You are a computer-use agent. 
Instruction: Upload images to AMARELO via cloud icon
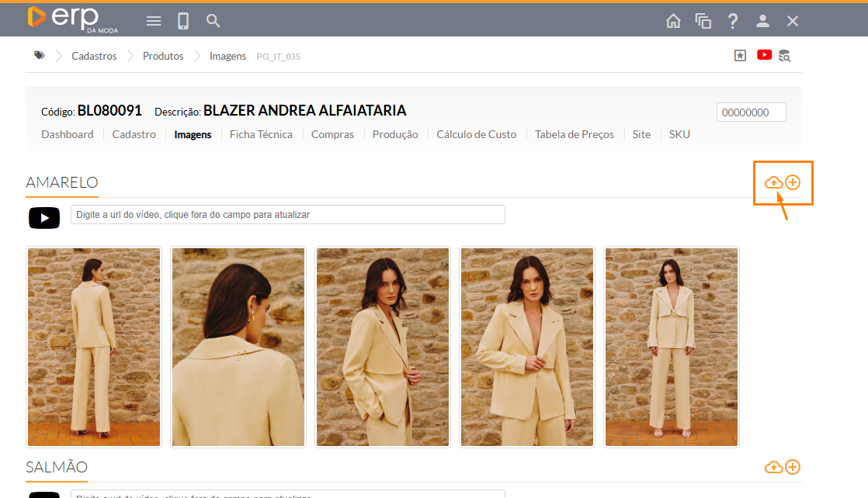coord(773,183)
